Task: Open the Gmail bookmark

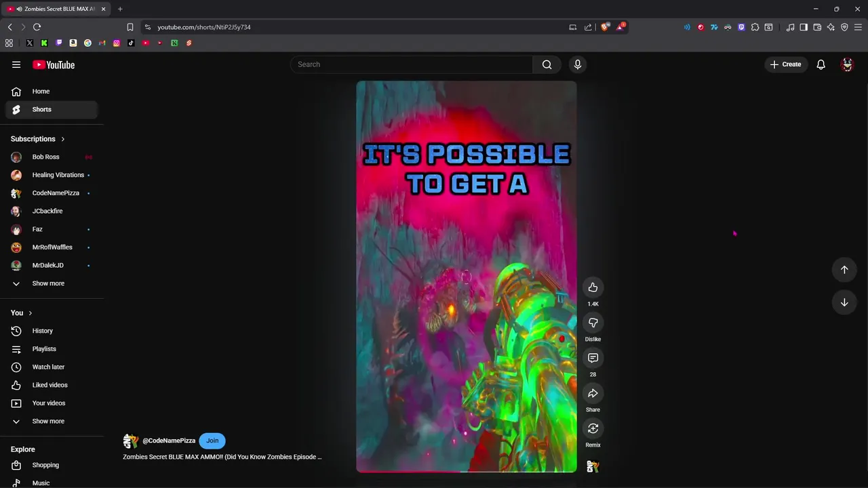Action: tap(102, 43)
